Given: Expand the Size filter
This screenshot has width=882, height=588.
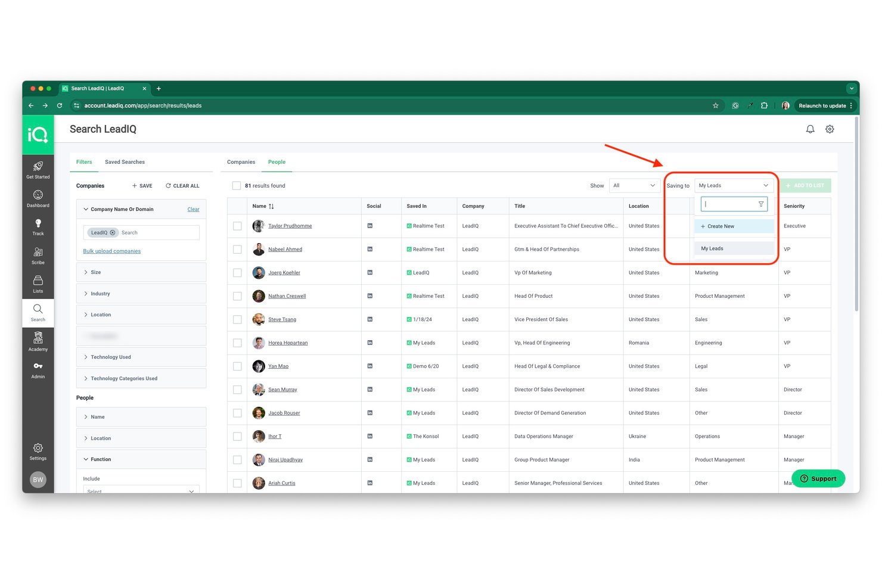Looking at the screenshot, I should click(141, 272).
